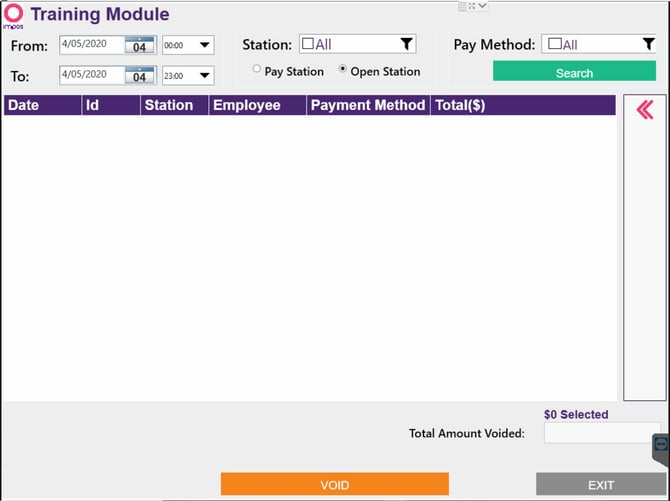
Task: Tick the Station All checkbox
Action: pyautogui.click(x=308, y=44)
